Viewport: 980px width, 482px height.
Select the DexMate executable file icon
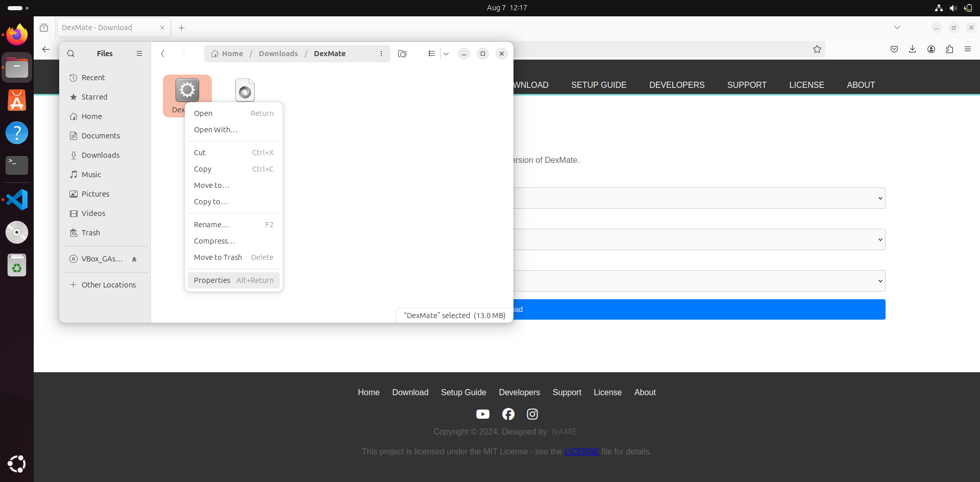point(187,90)
